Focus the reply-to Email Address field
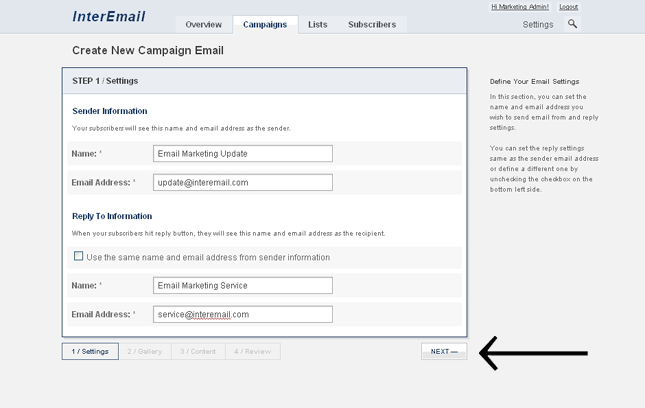The height and width of the screenshot is (408, 645). pos(242,314)
